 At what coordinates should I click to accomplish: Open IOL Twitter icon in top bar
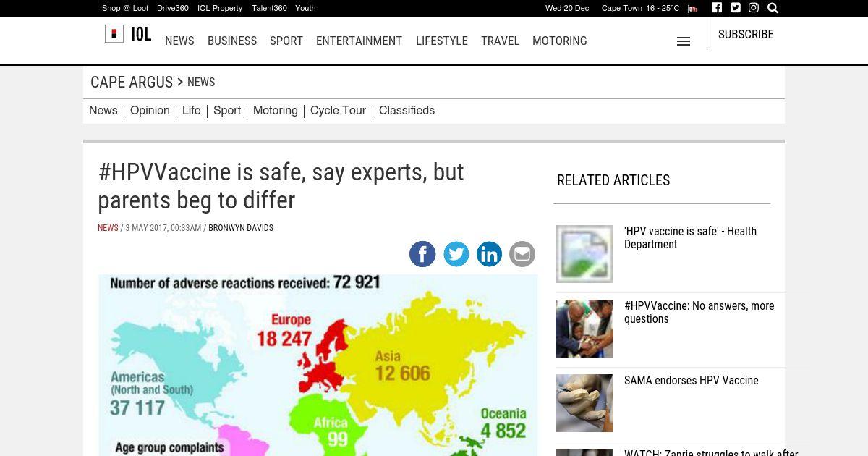pos(736,8)
